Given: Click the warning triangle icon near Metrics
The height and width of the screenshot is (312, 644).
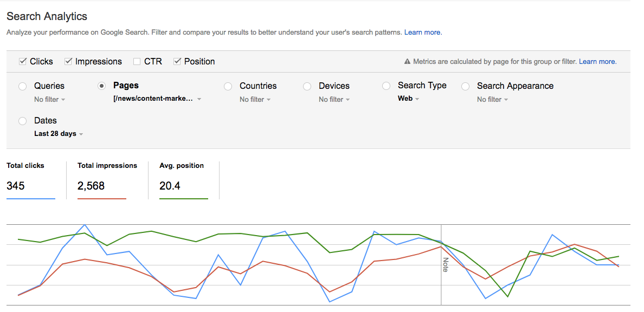Looking at the screenshot, I should [408, 62].
